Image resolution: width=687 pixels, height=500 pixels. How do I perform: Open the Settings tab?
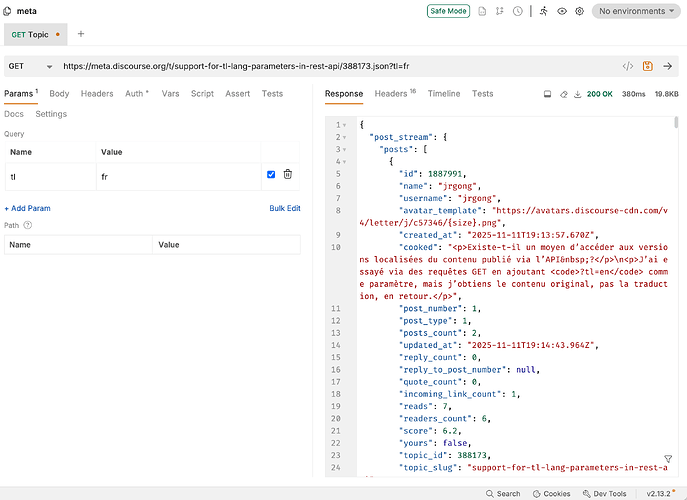click(x=51, y=114)
